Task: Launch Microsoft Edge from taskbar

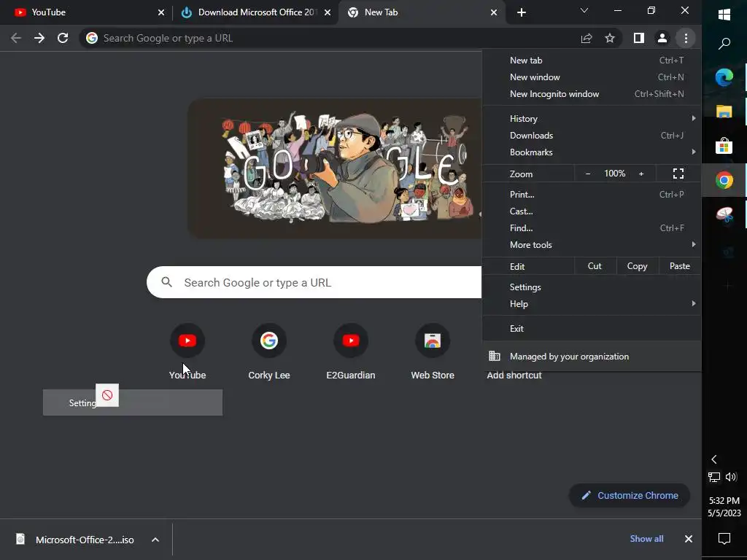Action: [724, 77]
